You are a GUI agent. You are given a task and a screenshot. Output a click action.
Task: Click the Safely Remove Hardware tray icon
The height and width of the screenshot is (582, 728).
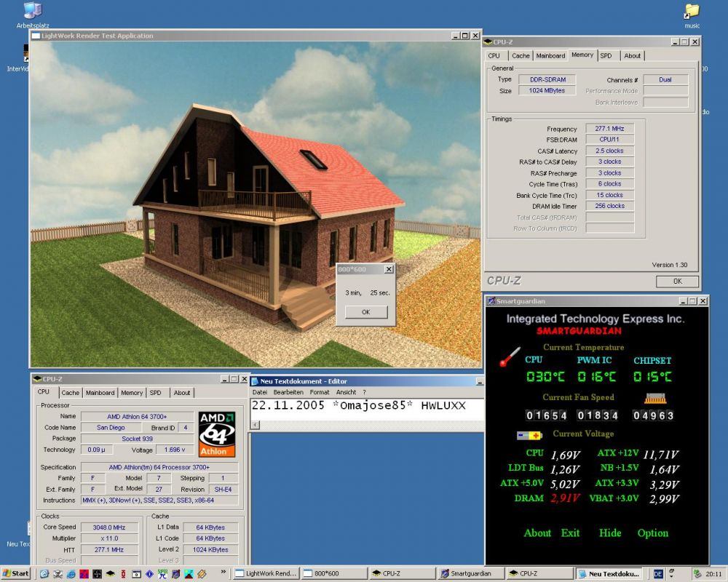[x=697, y=574]
